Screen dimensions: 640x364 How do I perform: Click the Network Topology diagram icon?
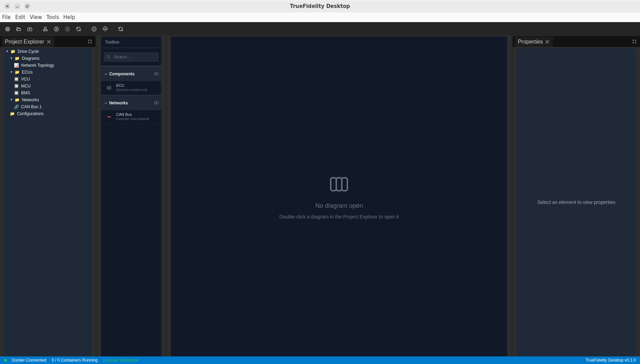[16, 65]
